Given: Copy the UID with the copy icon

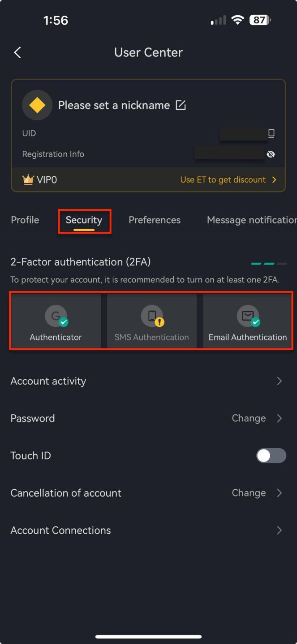Looking at the screenshot, I should (271, 133).
